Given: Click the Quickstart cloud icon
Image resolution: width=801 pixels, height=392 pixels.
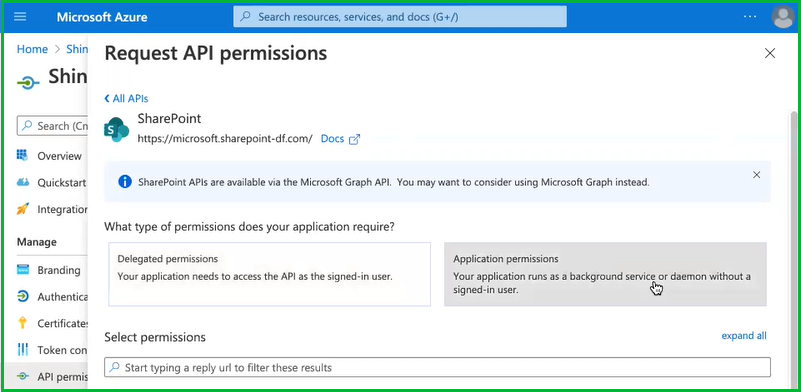Looking at the screenshot, I should tap(22, 182).
